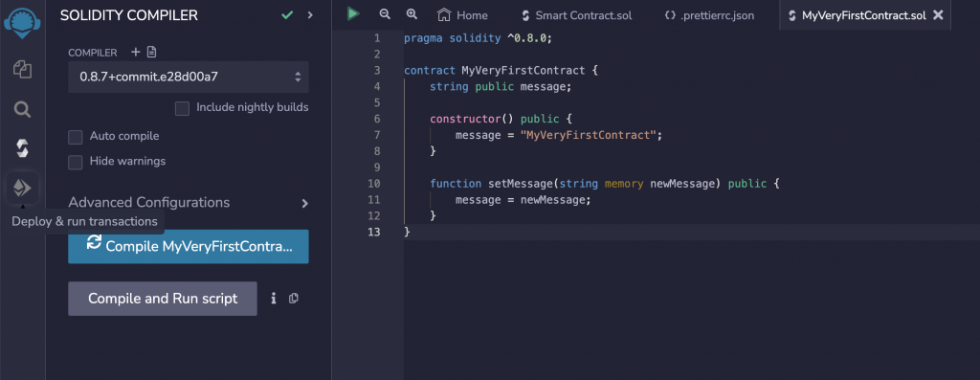Click the "MyVeryFirstContract" string literal
This screenshot has height=380, width=980.
589,135
